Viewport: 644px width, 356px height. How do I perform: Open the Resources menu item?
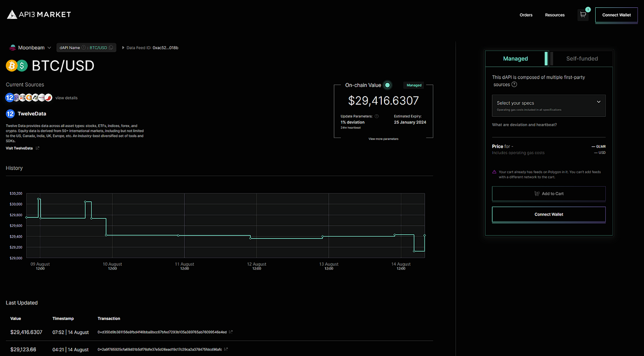pyautogui.click(x=555, y=15)
